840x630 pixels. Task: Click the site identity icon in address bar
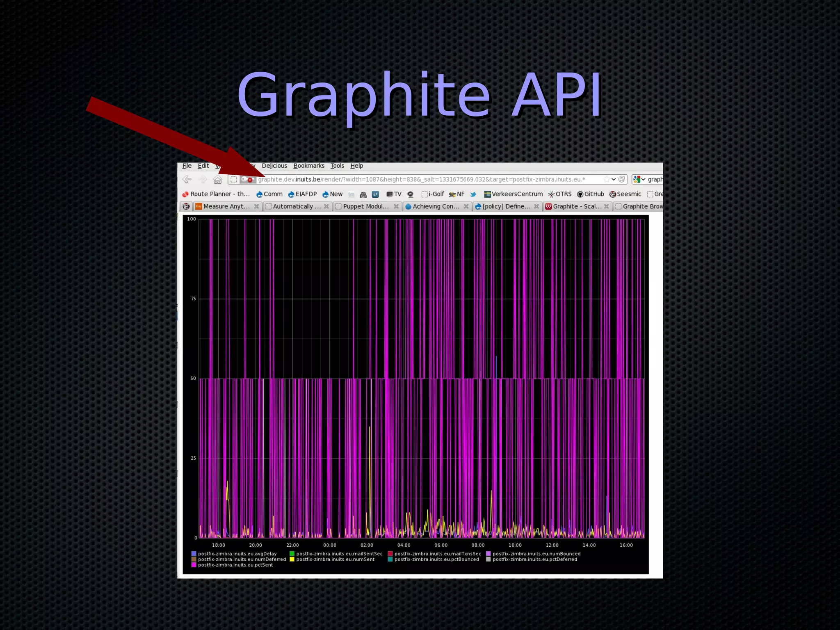coord(234,179)
